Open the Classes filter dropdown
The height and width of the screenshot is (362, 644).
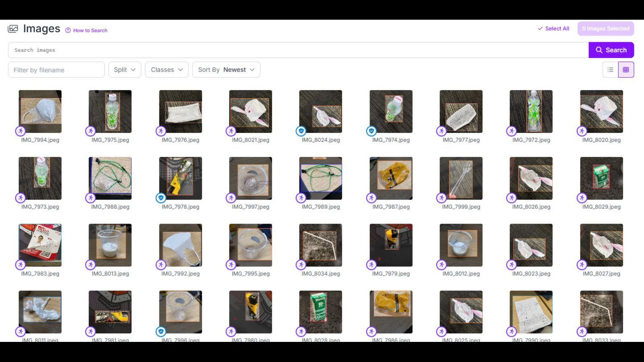click(x=167, y=70)
